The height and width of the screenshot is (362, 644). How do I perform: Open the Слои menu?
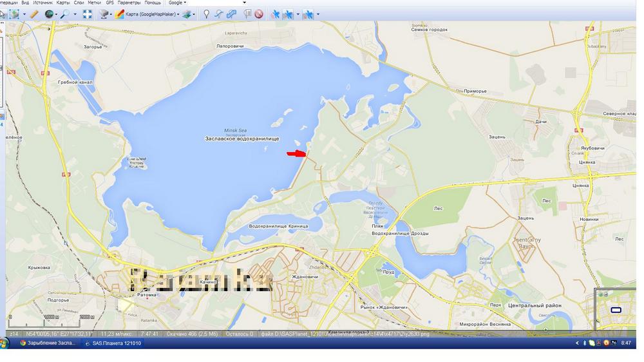click(x=79, y=3)
